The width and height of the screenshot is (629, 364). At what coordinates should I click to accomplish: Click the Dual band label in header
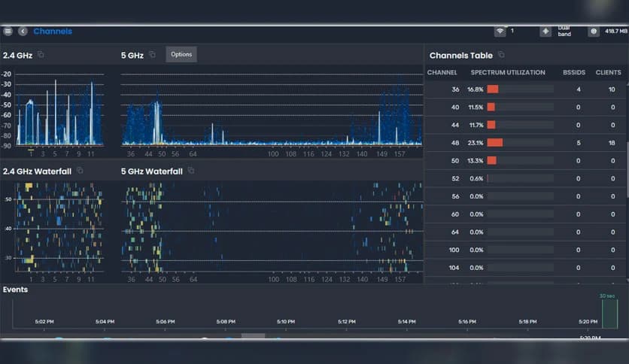564,31
